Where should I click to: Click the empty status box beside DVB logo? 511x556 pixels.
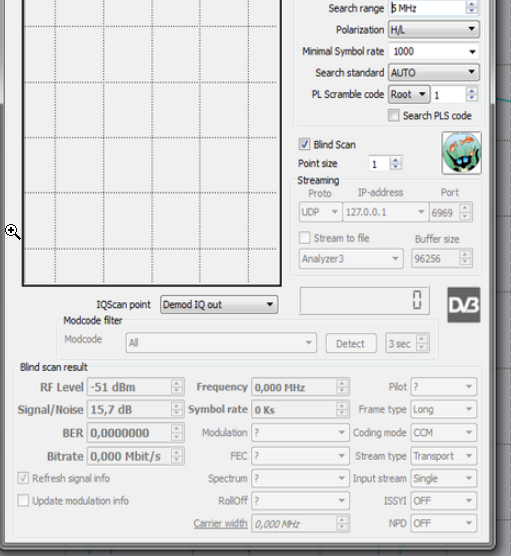tap(364, 301)
